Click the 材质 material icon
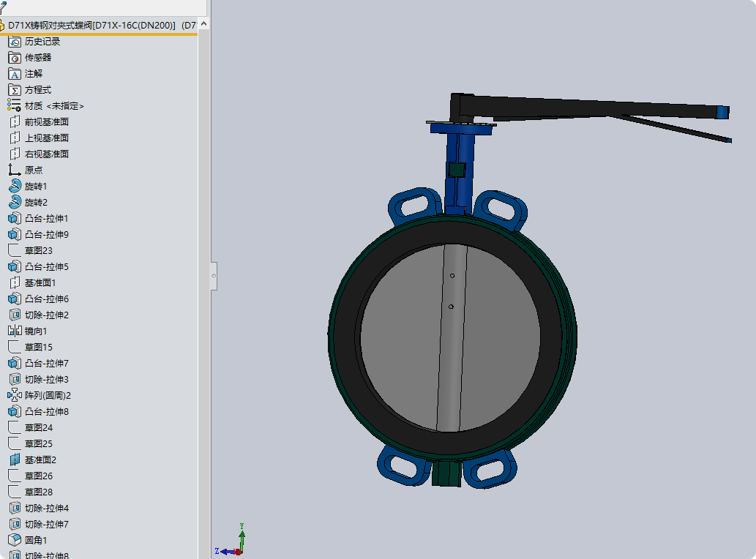The height and width of the screenshot is (559, 756). click(x=15, y=106)
